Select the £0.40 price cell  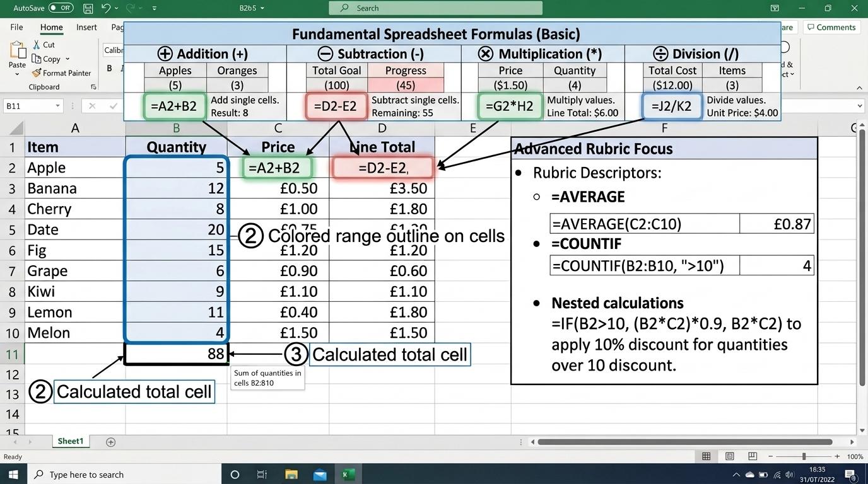tap(278, 312)
